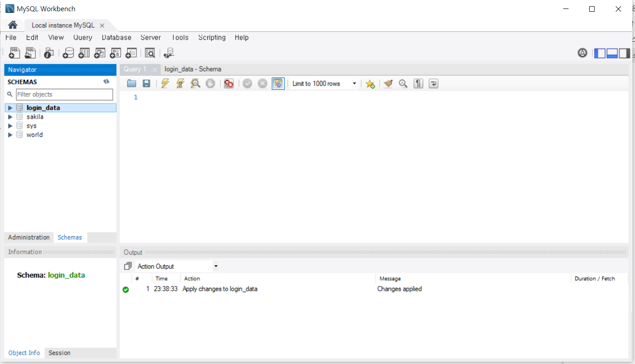Select the sakila schema name
The height and width of the screenshot is (364, 635).
point(35,117)
